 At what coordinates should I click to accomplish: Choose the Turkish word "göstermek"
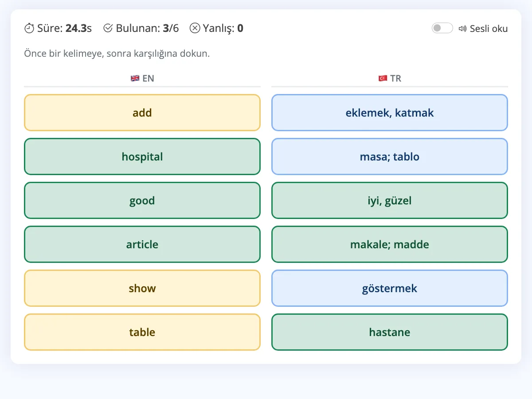pos(390,288)
